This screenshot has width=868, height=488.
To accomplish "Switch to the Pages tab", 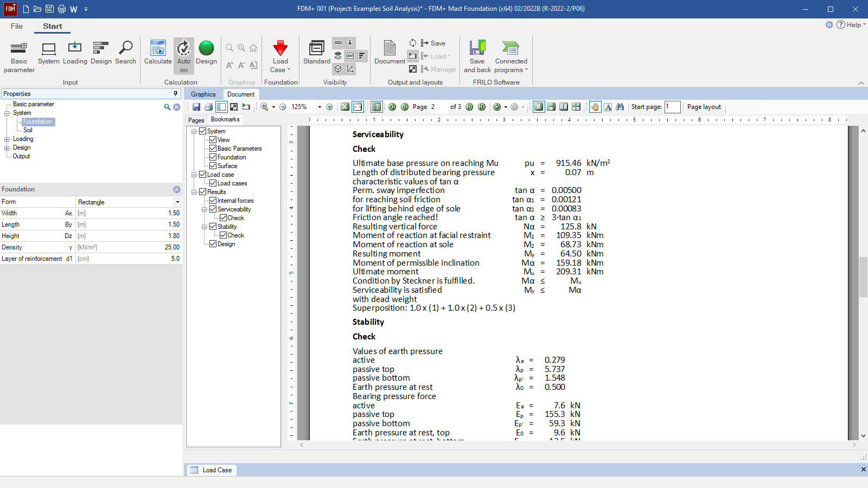I will 196,120.
